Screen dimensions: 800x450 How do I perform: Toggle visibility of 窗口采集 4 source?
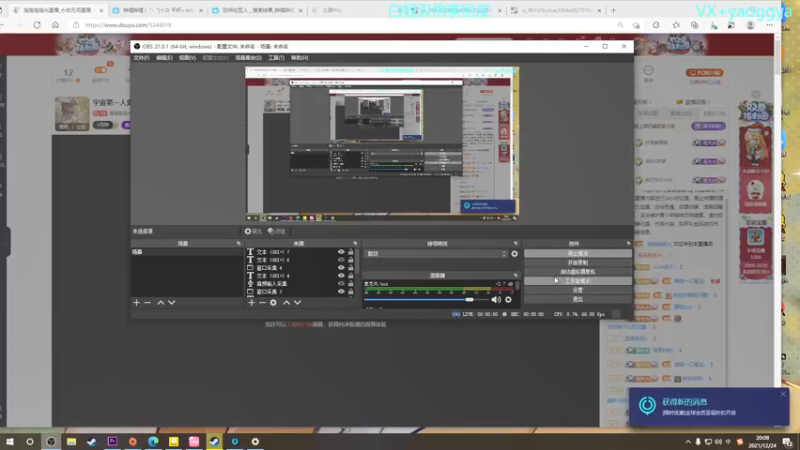pyautogui.click(x=341, y=267)
